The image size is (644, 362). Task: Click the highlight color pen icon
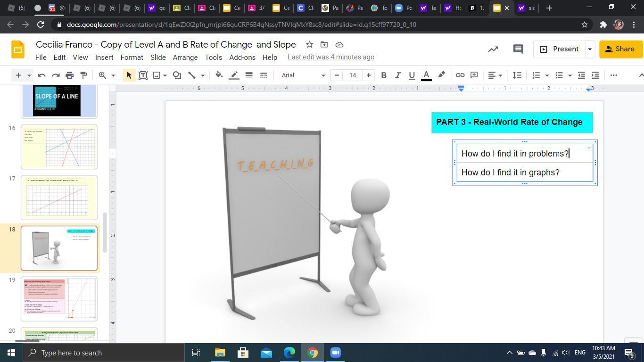(441, 75)
